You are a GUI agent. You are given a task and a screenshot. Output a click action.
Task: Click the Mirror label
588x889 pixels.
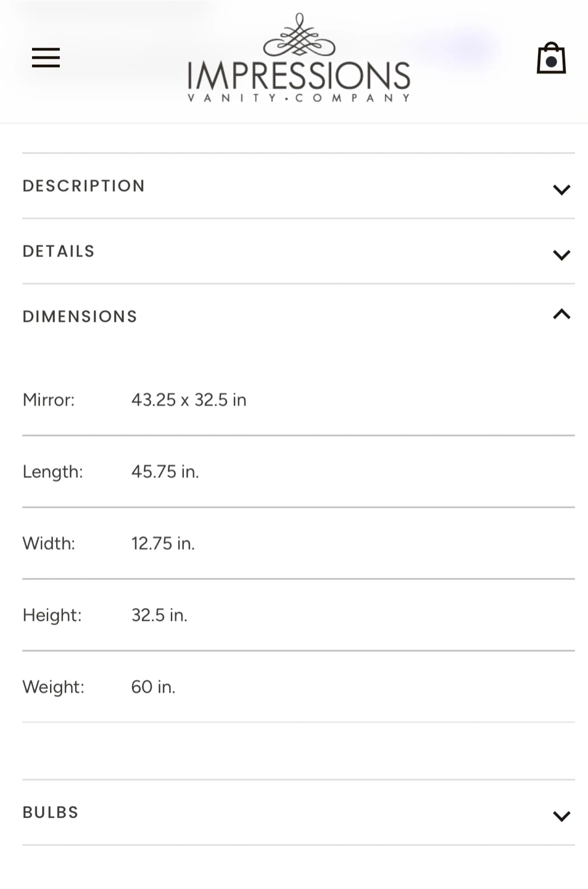49,400
